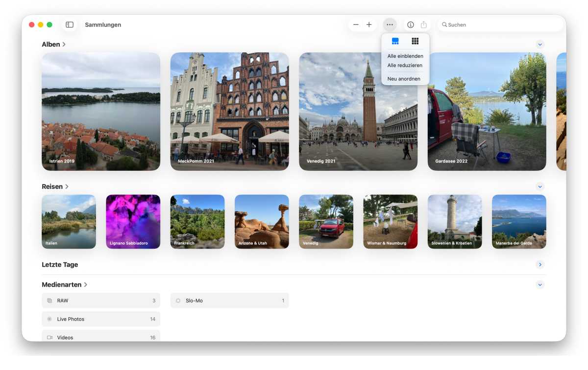Viewport: 588px width, 370px height.
Task: Click the RAW media type icon
Action: tap(49, 301)
